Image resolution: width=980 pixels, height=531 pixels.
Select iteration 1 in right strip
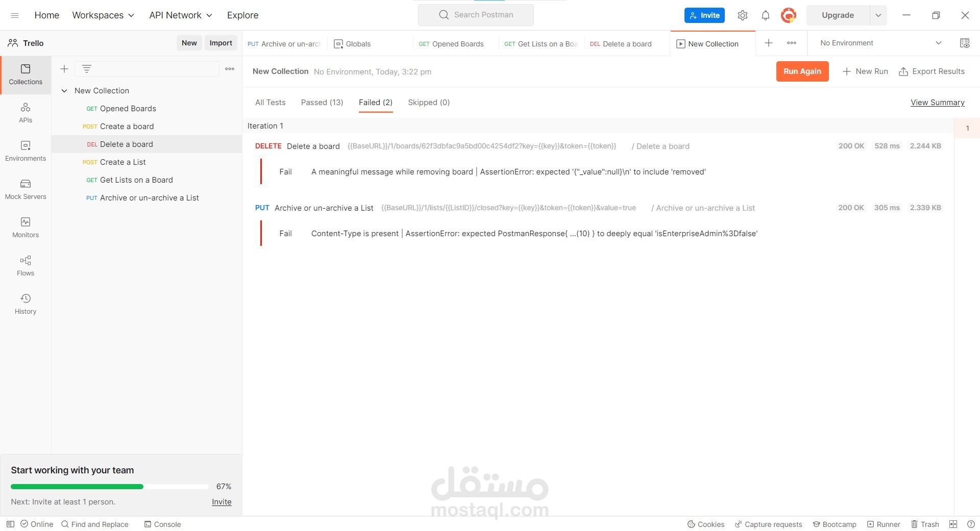967,128
